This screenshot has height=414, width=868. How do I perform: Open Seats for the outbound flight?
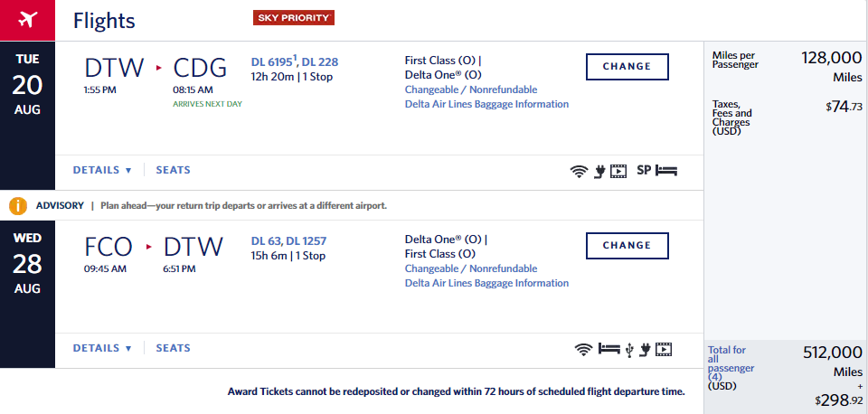click(173, 170)
